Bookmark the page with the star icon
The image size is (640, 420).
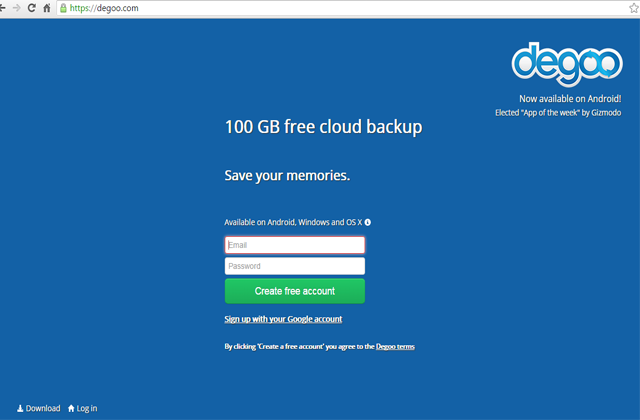click(634, 8)
